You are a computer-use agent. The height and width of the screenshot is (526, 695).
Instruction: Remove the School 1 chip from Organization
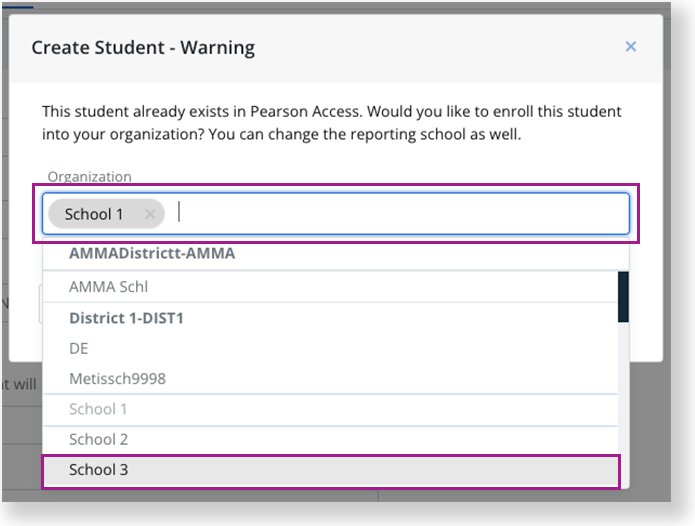point(150,214)
